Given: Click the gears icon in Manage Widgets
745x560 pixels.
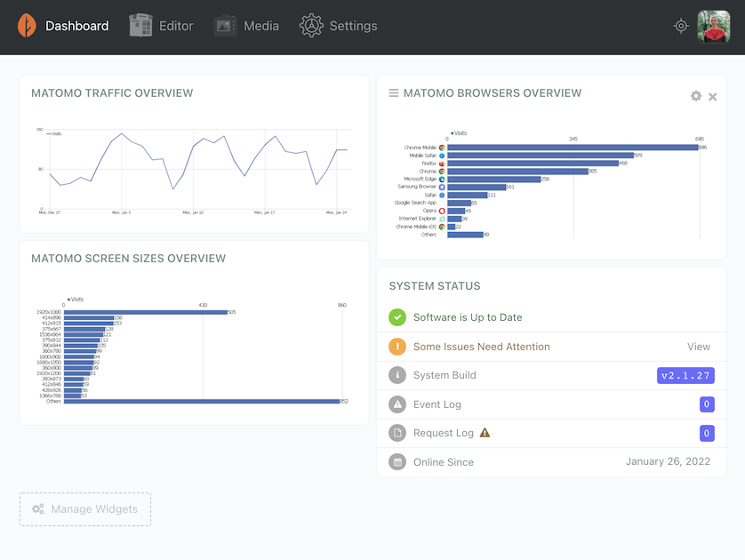Looking at the screenshot, I should (38, 509).
